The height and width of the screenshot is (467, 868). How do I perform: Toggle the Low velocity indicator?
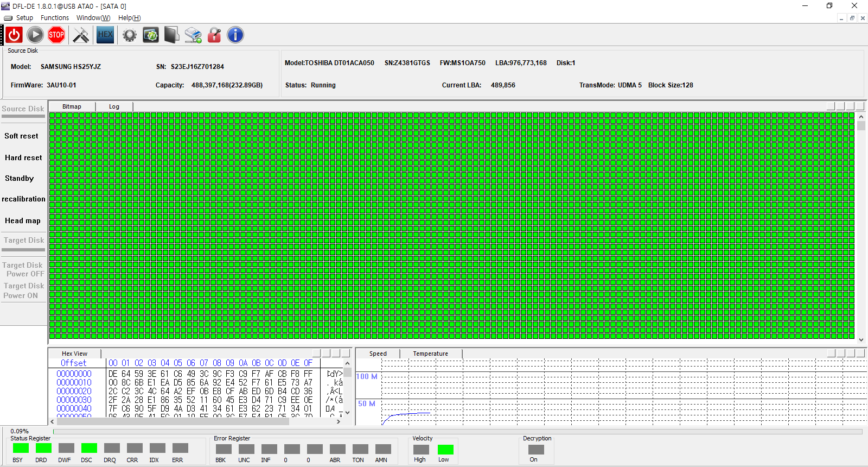[x=445, y=450]
